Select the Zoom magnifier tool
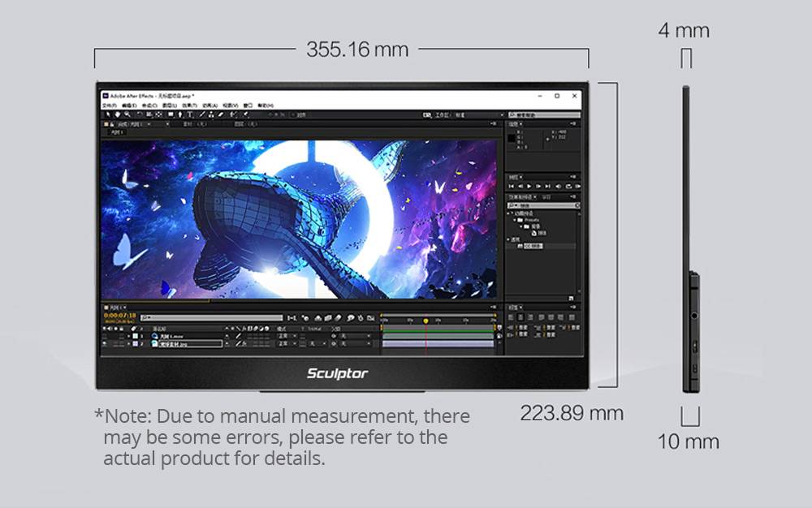 pyautogui.click(x=127, y=114)
